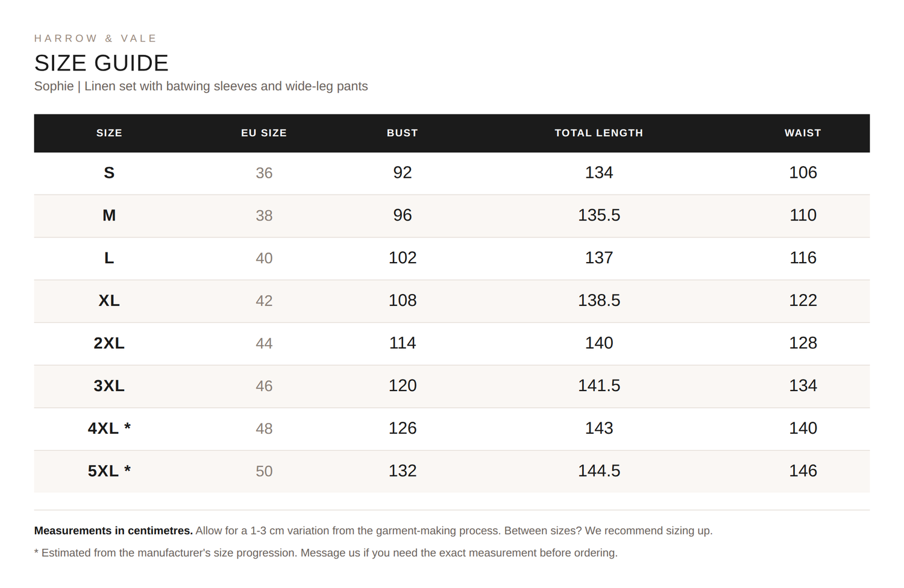904x588 pixels.
Task: Click waist value 146
Action: [x=803, y=471]
